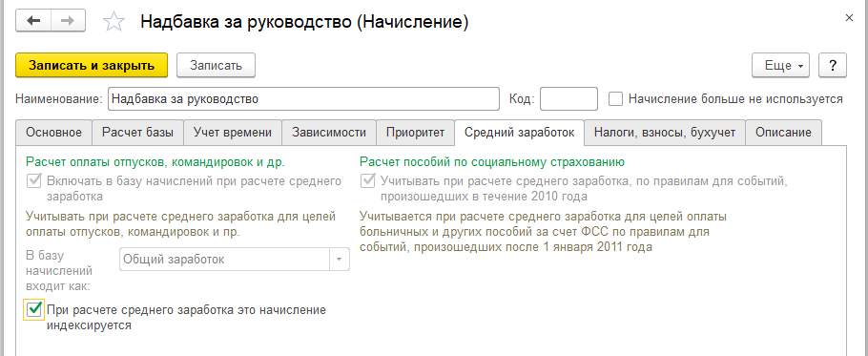Open the 'Расчет базы' tab

click(x=138, y=133)
